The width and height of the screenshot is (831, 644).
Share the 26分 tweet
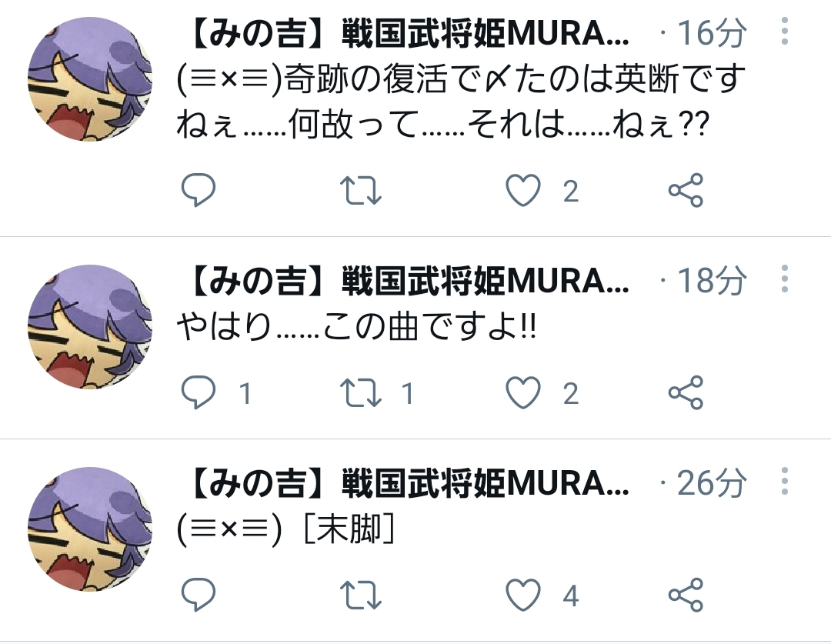click(x=686, y=595)
